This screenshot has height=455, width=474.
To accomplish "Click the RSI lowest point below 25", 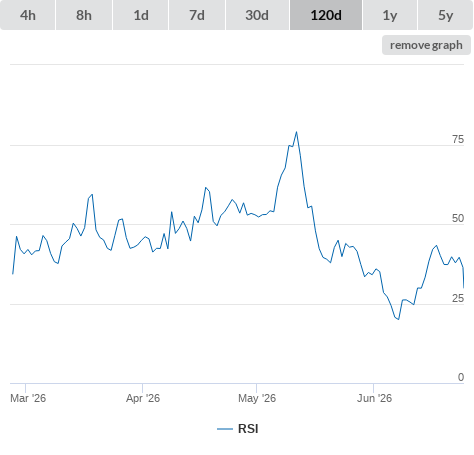I will tap(398, 319).
